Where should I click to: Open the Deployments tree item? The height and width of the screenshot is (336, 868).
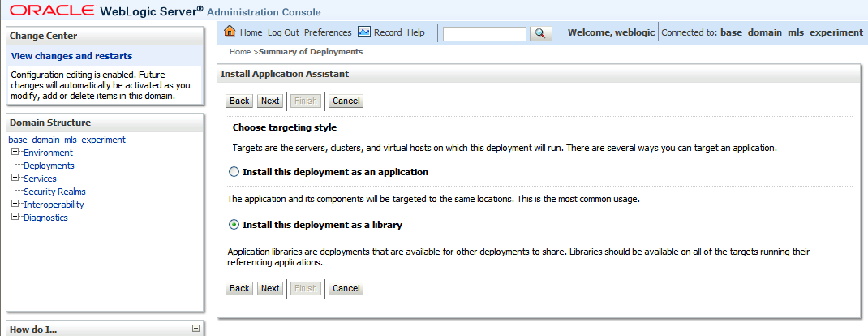coord(49,166)
